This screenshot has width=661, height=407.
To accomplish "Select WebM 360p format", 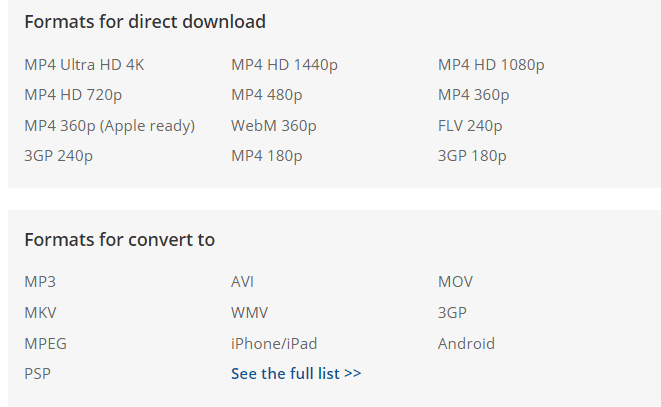I will pos(274,126).
